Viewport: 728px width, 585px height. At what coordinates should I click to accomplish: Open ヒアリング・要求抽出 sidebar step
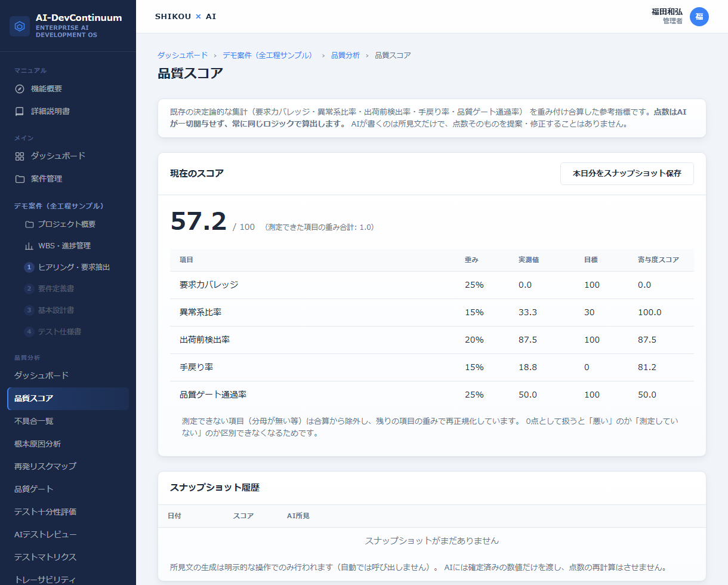[73, 267]
